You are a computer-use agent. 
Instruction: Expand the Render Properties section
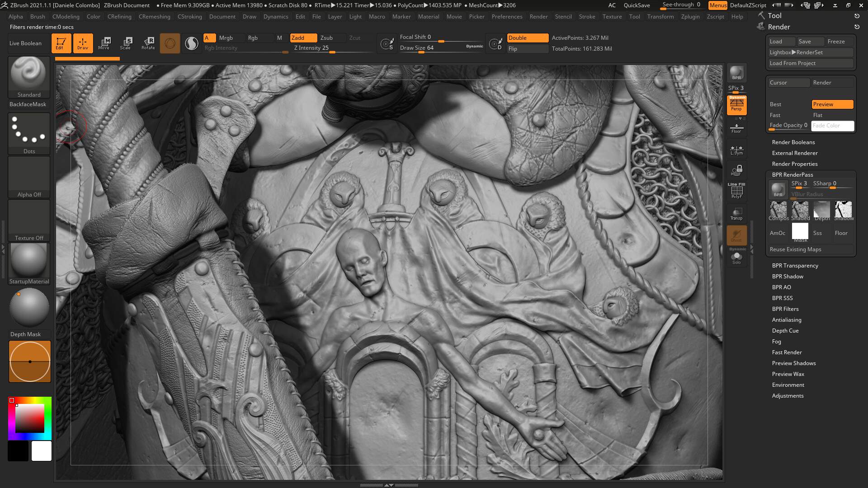(795, 164)
